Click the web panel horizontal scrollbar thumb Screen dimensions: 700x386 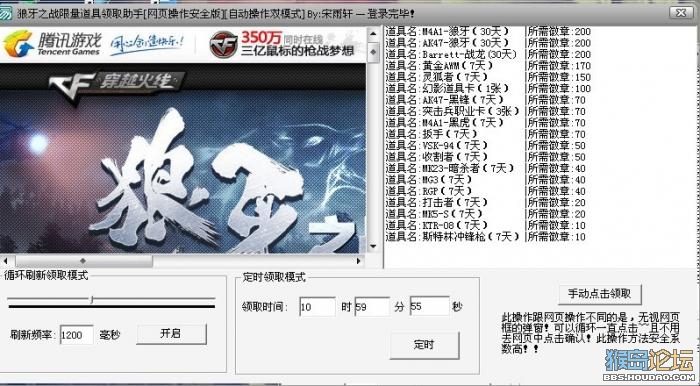click(83, 261)
